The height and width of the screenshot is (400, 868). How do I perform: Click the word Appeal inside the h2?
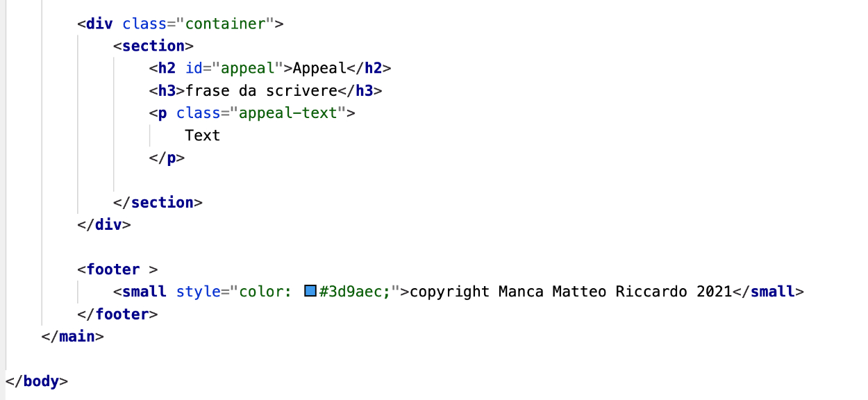tap(319, 69)
